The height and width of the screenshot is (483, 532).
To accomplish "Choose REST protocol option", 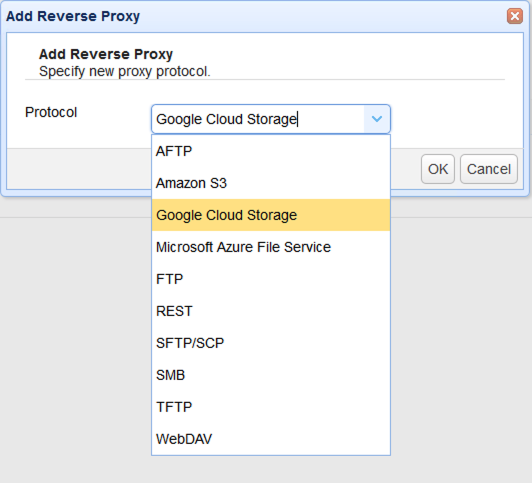I will 271,311.
